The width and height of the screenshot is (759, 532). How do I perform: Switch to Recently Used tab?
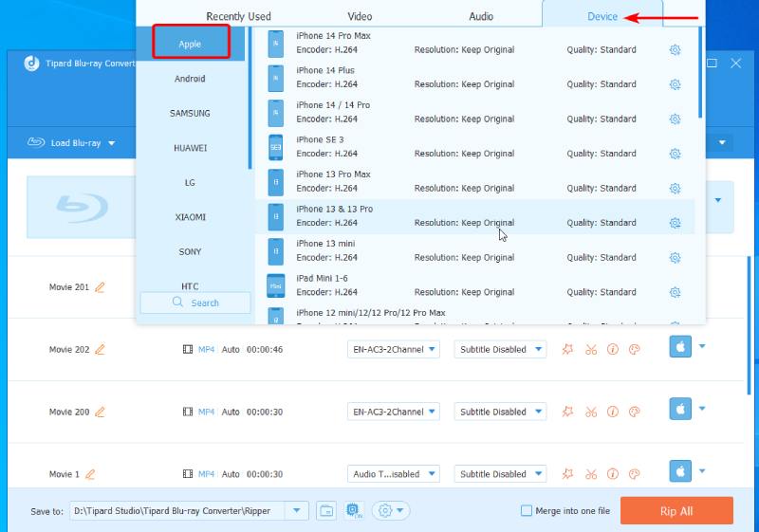[x=239, y=16]
